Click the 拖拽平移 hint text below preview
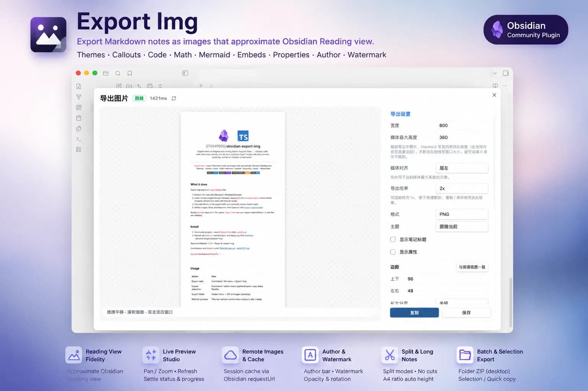The width and height of the screenshot is (588, 391). 140,312
